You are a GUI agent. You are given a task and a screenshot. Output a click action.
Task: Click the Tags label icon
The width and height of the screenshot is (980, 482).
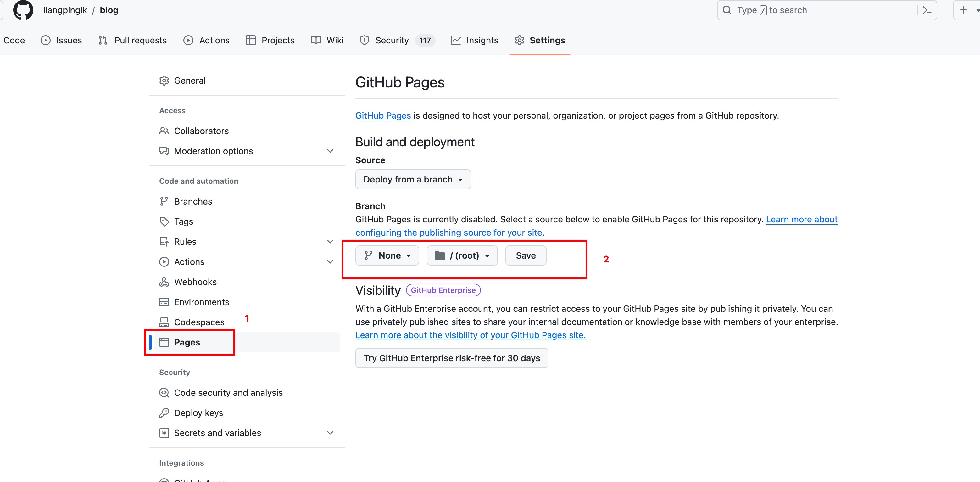tap(164, 221)
